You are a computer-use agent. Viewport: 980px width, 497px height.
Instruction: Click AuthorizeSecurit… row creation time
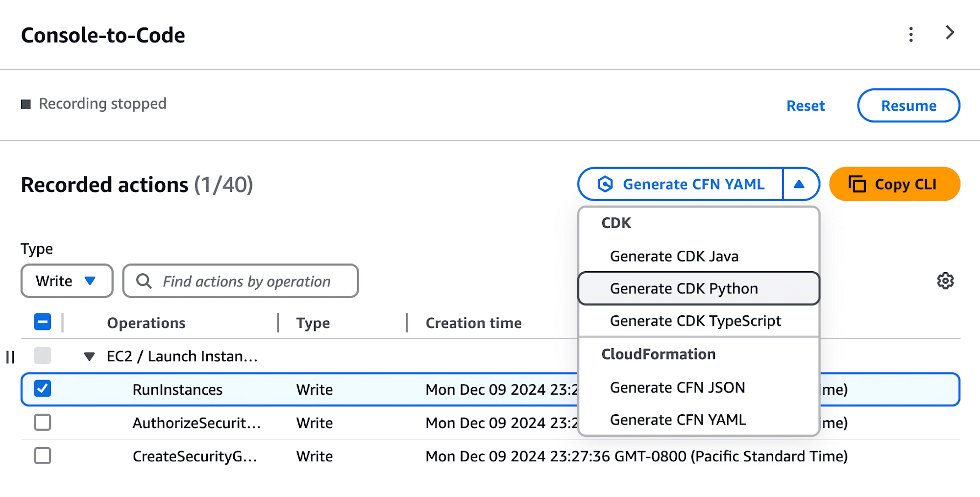tap(502, 423)
